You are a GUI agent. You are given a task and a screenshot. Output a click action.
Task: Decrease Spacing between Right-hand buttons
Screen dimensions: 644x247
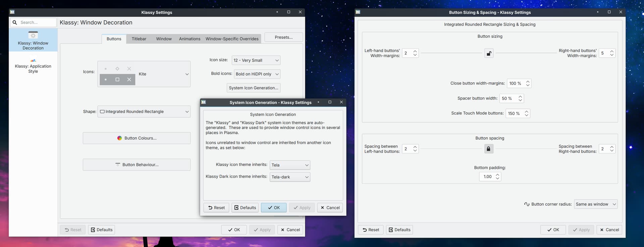click(612, 151)
